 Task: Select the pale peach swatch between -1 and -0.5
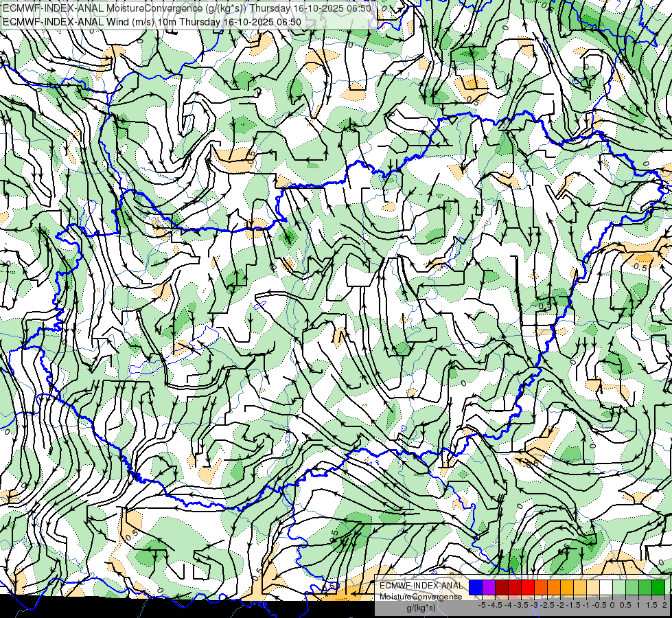click(x=593, y=588)
